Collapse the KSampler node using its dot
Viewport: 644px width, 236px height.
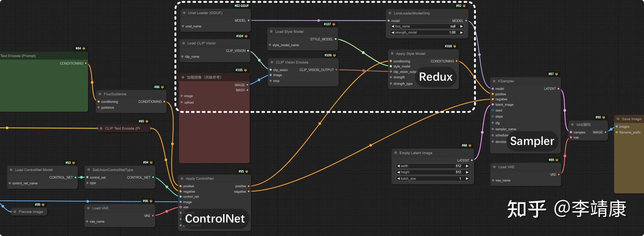click(494, 81)
